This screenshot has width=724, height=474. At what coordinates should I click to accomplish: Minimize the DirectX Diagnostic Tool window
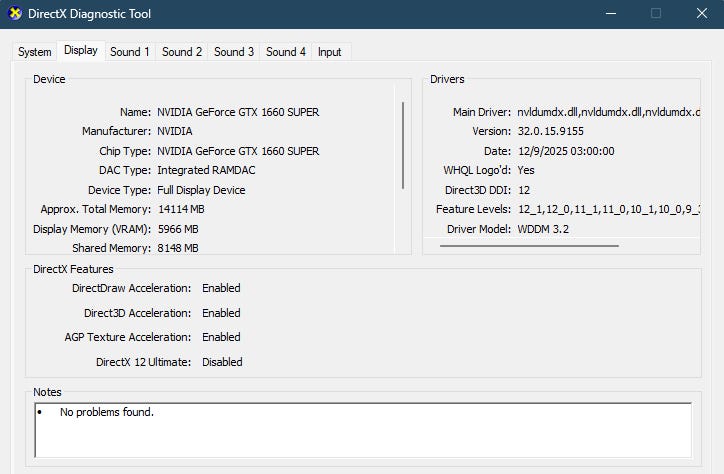(611, 13)
